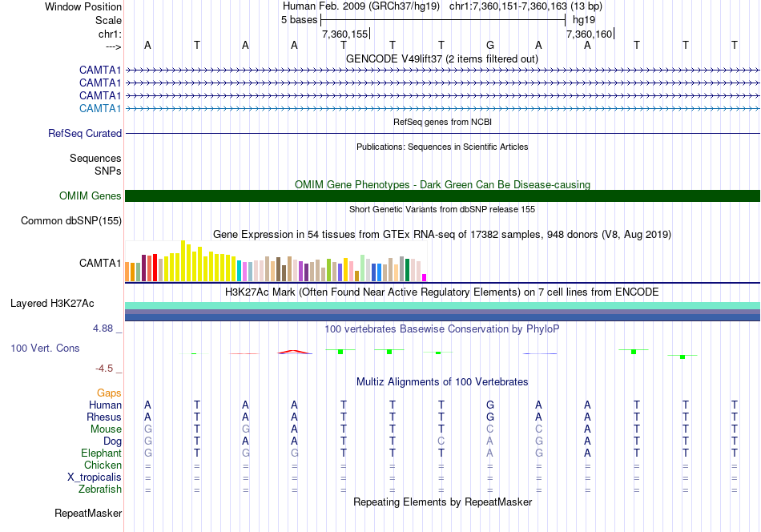Viewport: 761px width, 532px height.
Task: Click the magenta bar in the GTEx chart
Action: click(x=425, y=278)
